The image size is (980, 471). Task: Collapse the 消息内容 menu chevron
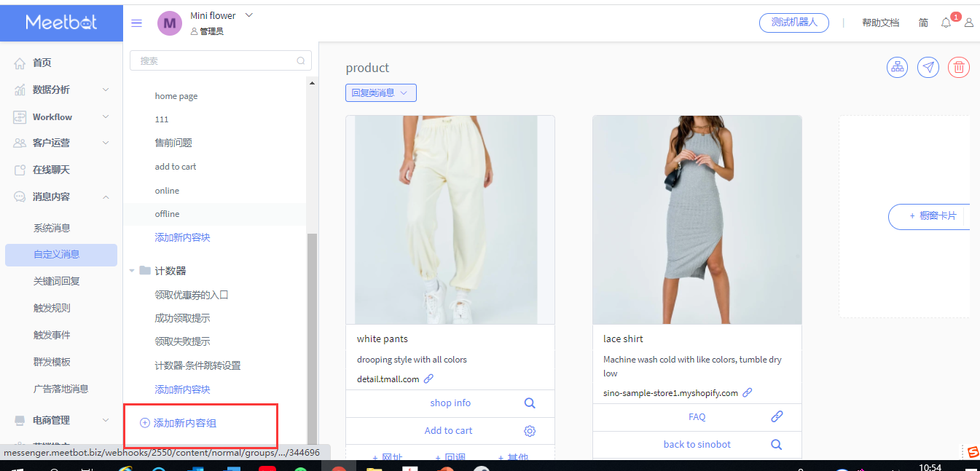coord(106,197)
